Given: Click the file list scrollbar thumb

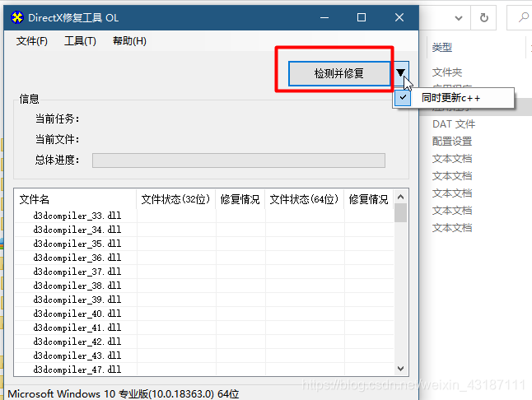Looking at the screenshot, I should [x=401, y=213].
